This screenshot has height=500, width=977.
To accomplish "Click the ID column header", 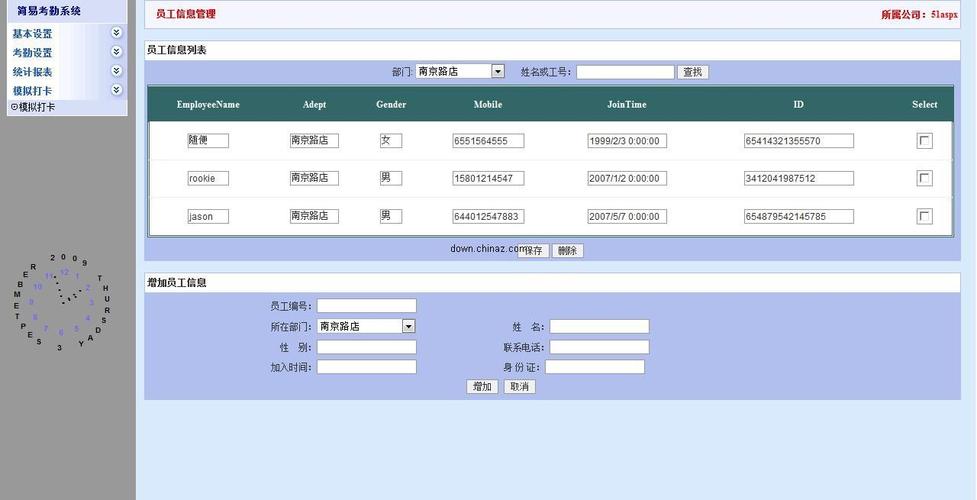I will point(799,105).
